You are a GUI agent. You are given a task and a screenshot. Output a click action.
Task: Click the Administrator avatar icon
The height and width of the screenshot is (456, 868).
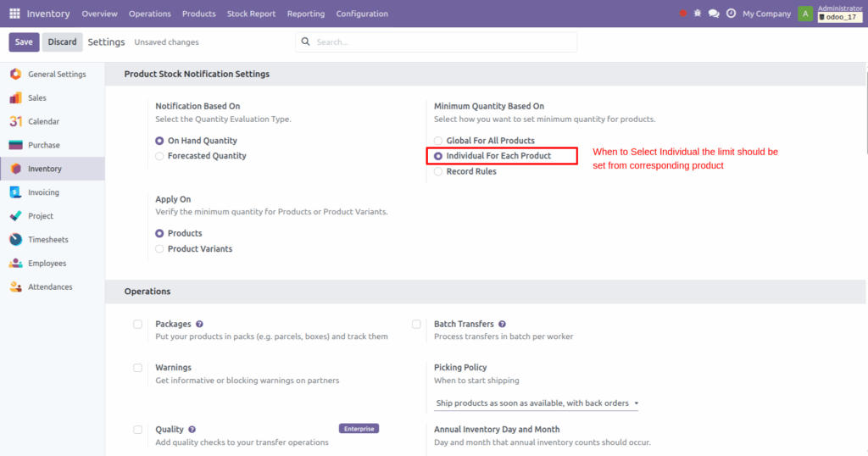(805, 14)
